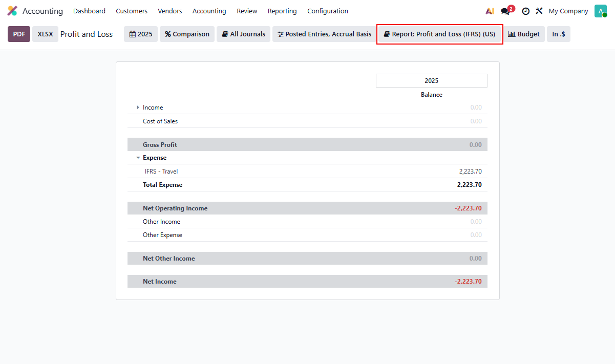Click the Odoo Accounting app logo
615x364 pixels.
pos(12,11)
